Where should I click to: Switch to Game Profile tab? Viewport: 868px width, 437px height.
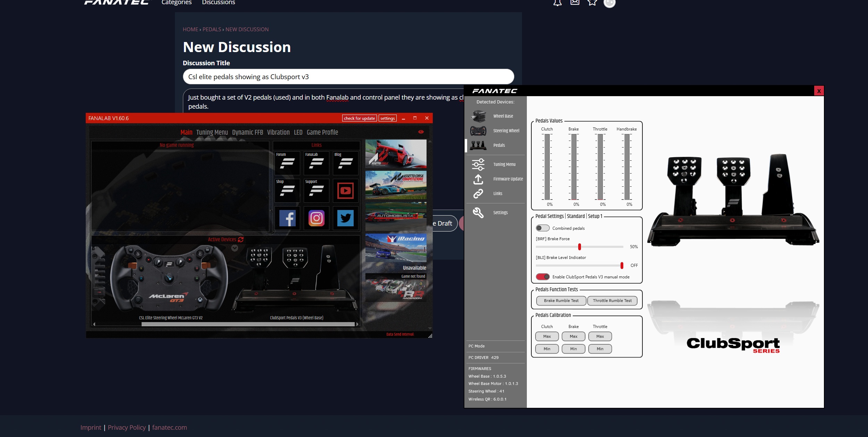[x=322, y=132]
